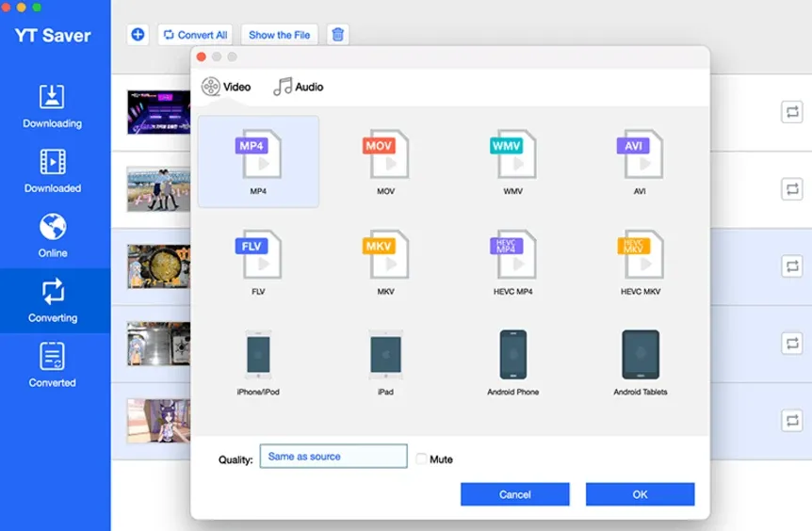Switch to the Audio tab
This screenshot has height=531, width=812.
[x=299, y=87]
